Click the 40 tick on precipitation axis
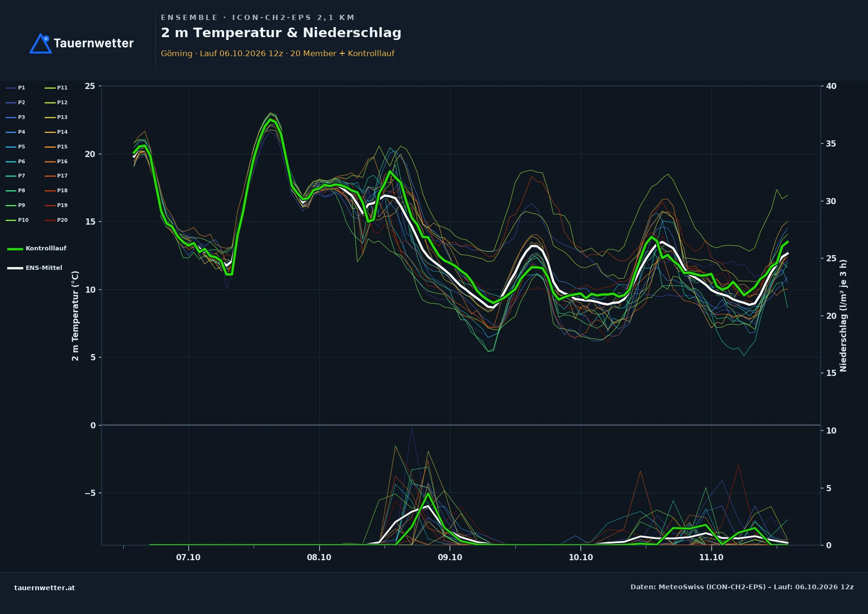 tap(831, 86)
